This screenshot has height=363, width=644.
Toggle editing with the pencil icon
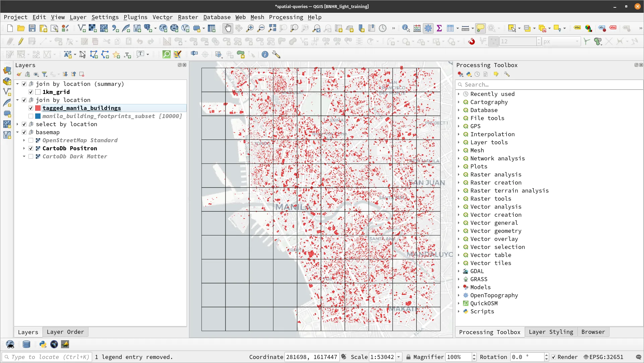click(20, 41)
